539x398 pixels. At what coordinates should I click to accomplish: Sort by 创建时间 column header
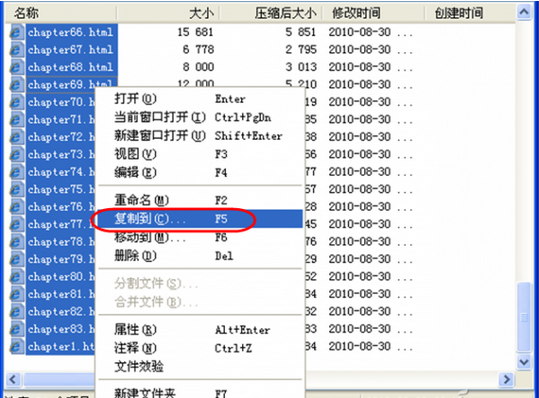(470, 13)
